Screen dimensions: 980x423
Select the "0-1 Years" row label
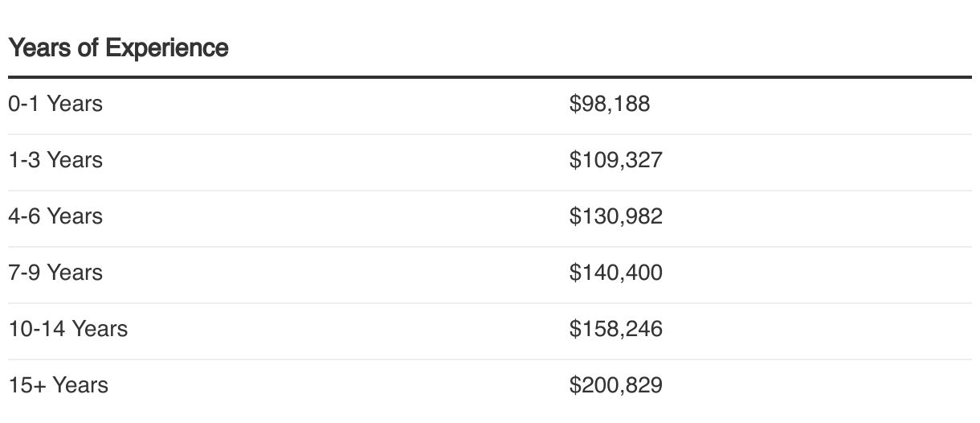point(55,104)
